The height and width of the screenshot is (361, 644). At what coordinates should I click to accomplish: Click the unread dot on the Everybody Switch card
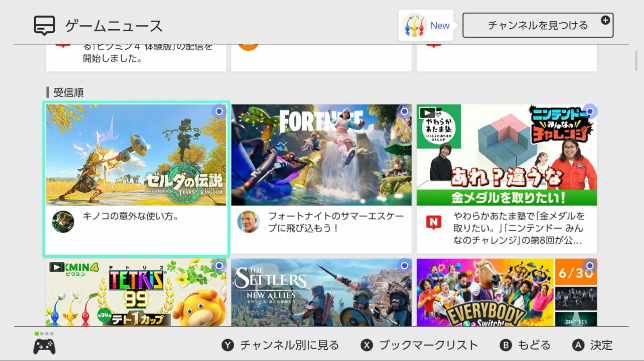pyautogui.click(x=590, y=266)
